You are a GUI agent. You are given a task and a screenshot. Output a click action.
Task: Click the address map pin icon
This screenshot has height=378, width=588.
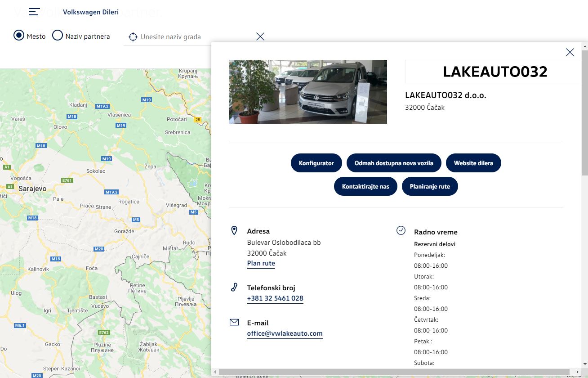(x=234, y=231)
